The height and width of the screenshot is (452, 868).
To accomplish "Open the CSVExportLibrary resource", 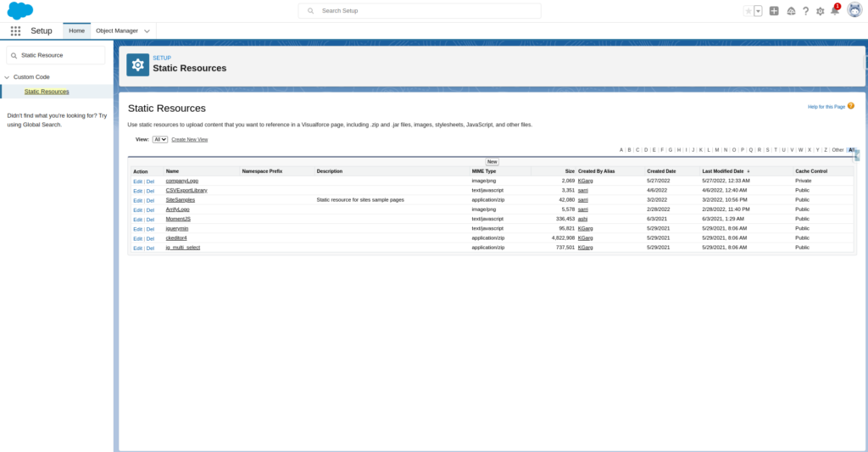I will pyautogui.click(x=186, y=190).
